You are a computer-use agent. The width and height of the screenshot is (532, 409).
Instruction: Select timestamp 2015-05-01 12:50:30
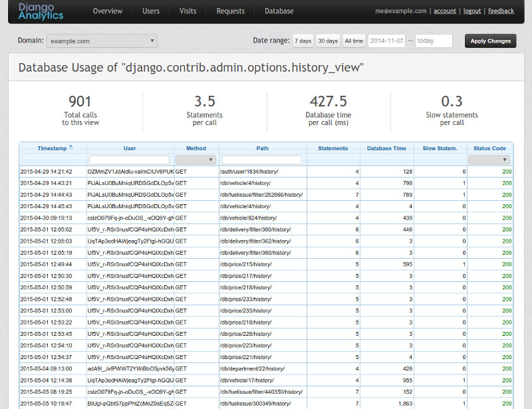pos(46,276)
